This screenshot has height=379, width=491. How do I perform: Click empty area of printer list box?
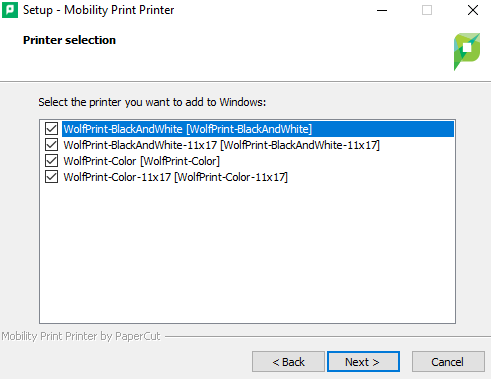click(x=247, y=253)
